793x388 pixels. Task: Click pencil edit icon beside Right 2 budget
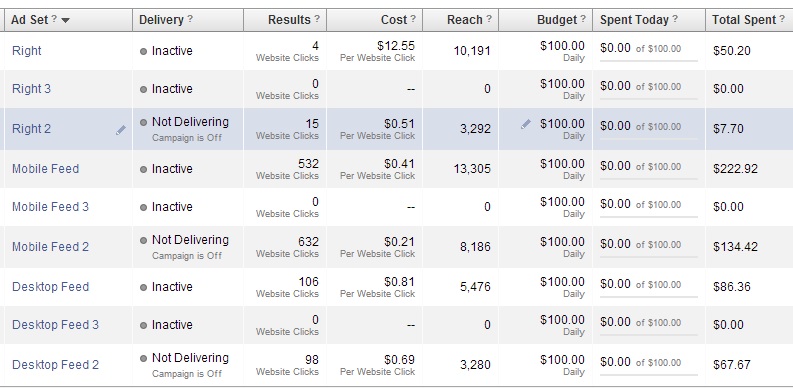[x=526, y=123]
